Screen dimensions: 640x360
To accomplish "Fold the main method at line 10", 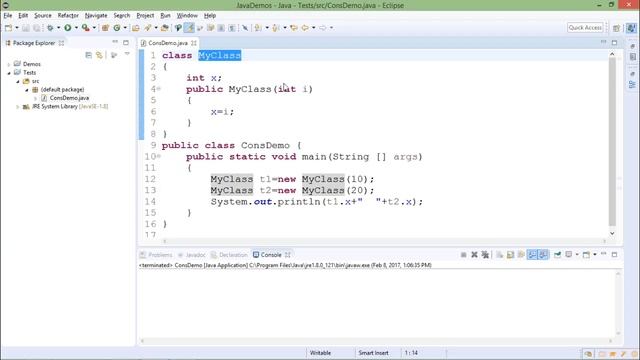I will [x=159, y=156].
